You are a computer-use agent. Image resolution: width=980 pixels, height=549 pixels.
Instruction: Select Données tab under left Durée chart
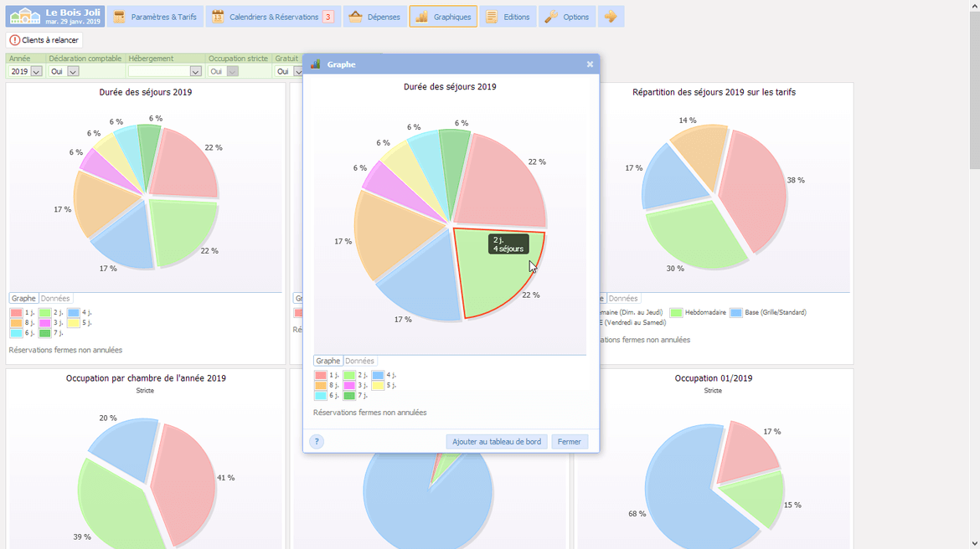[x=55, y=298]
